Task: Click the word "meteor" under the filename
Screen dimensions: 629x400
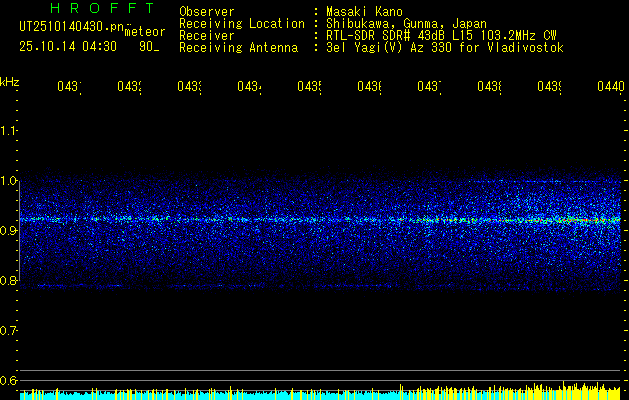Action: point(145,32)
